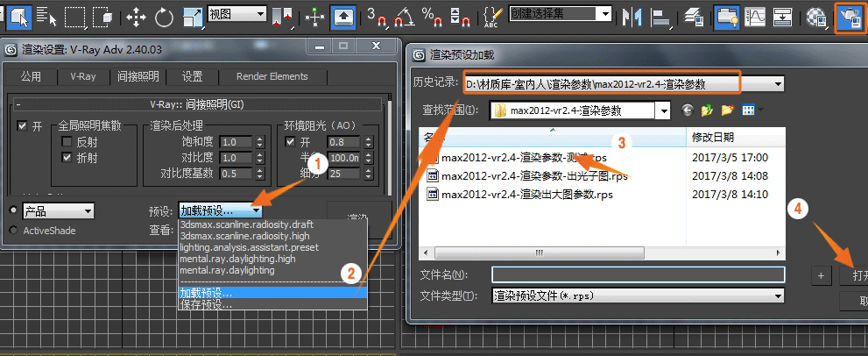868x356 pixels.
Task: Switch to the 设置 tab
Action: click(193, 76)
